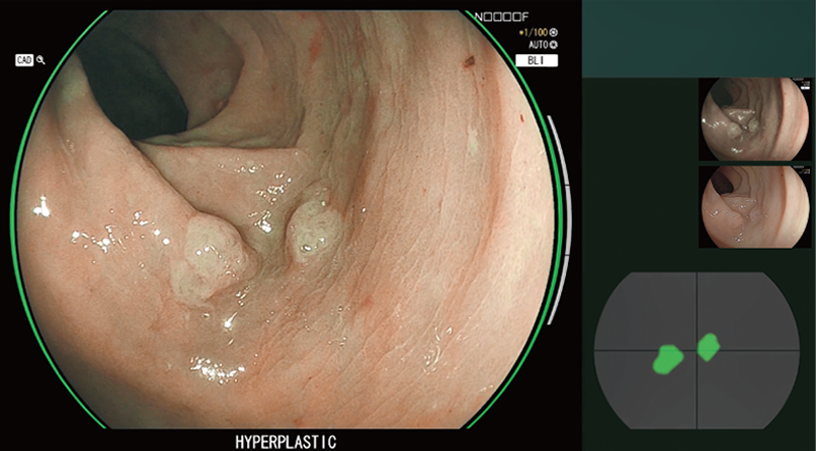Viewport: 816px width, 451px height.
Task: Click the icon next to AUTO
Action: click(553, 46)
